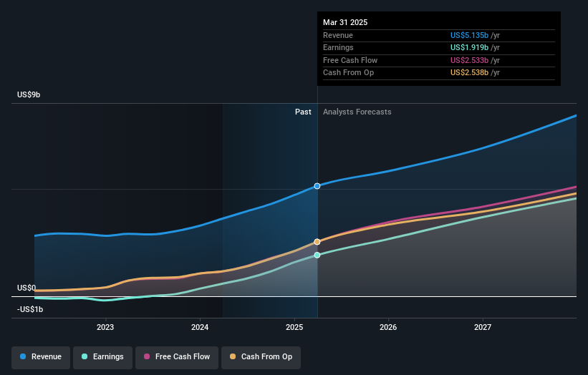588x375 pixels.
Task: Select the 2027 x-axis label
Action: coord(483,327)
